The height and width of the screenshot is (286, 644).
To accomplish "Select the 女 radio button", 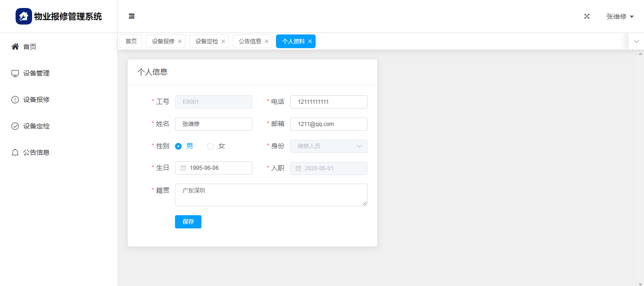I will coord(210,146).
